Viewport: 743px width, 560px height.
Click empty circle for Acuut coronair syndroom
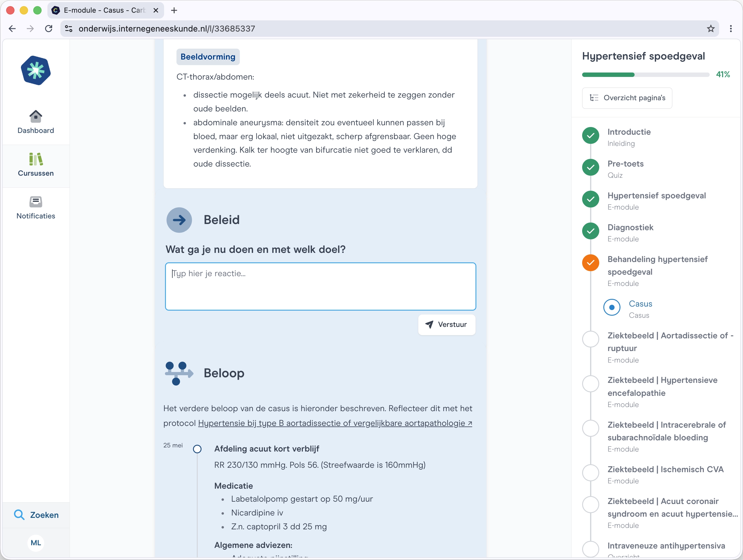point(590,505)
